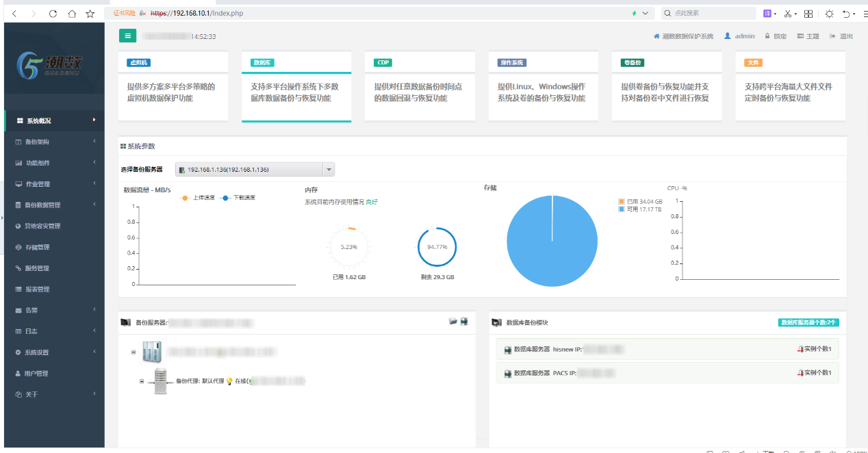
Task: Click the 退出 logout icon
Action: tap(832, 36)
